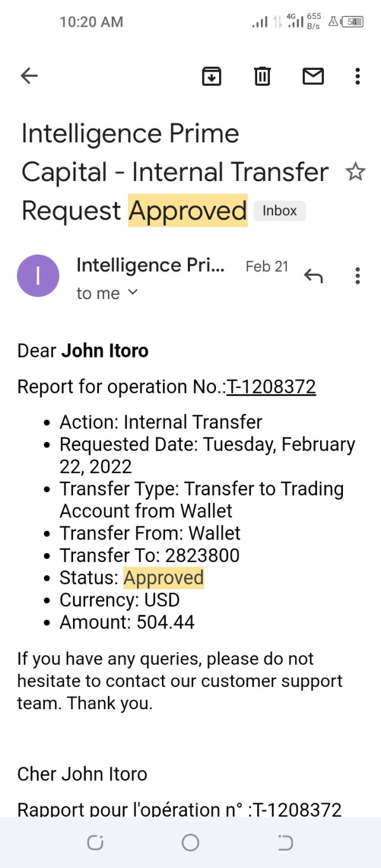Mark the email as unread via the envelope icon
Viewport: 381px width, 868px height.
tap(313, 76)
